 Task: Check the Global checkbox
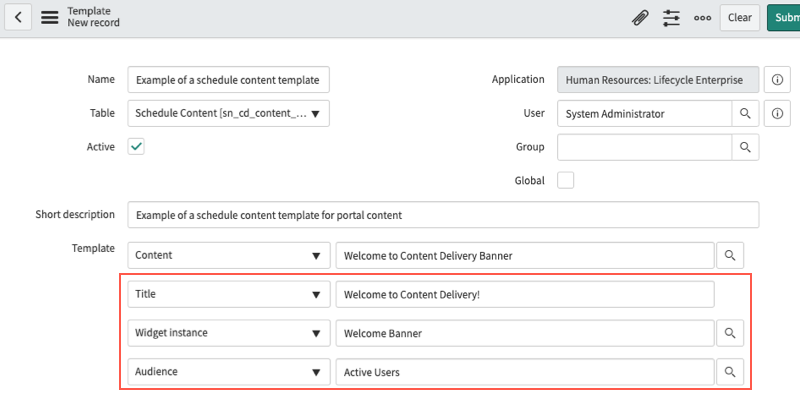click(566, 180)
